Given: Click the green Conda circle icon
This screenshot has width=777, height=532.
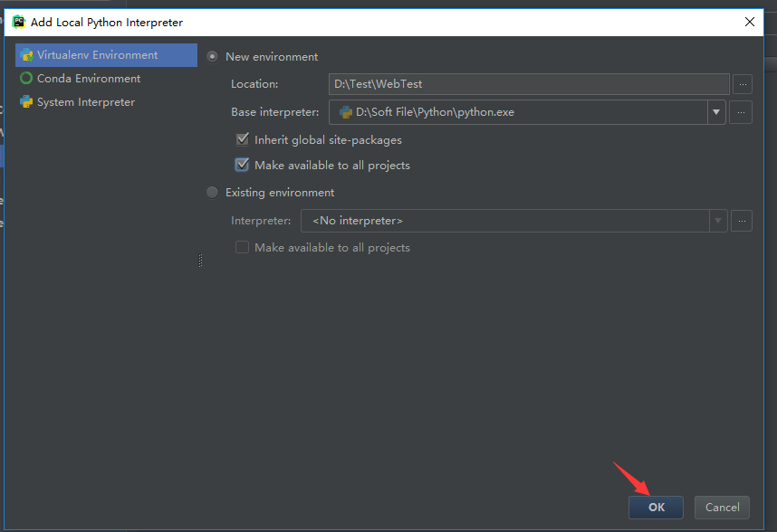Looking at the screenshot, I should (x=26, y=78).
